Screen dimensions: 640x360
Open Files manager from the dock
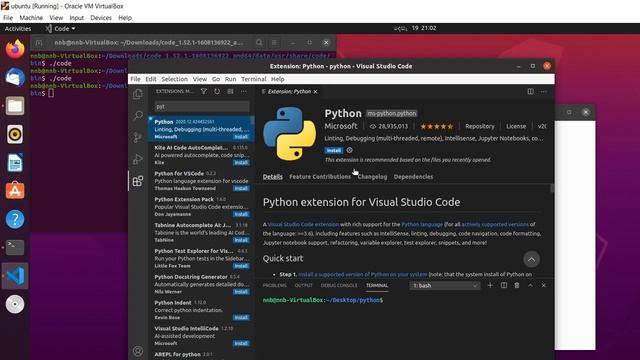point(15,106)
